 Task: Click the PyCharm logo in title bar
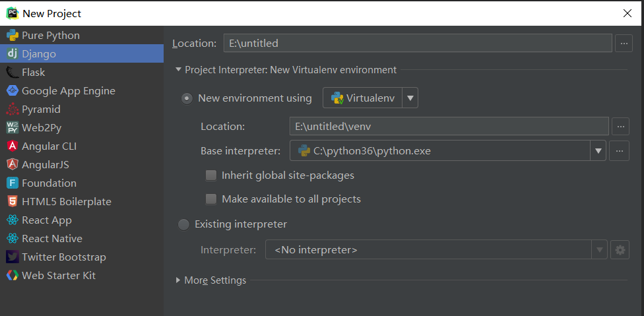(x=13, y=14)
